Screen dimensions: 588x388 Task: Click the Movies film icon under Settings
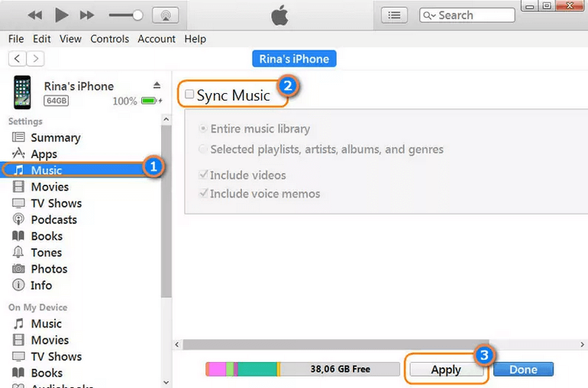[18, 186]
